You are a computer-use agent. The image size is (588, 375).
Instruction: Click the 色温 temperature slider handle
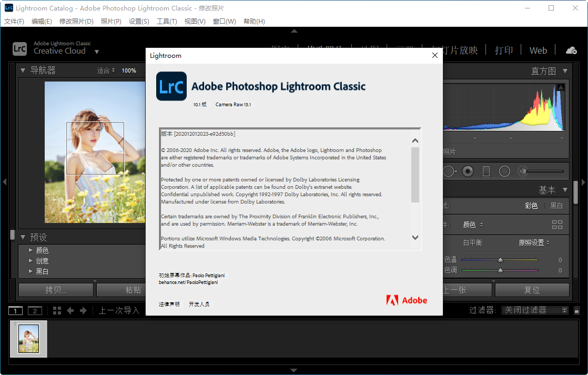(x=500, y=259)
